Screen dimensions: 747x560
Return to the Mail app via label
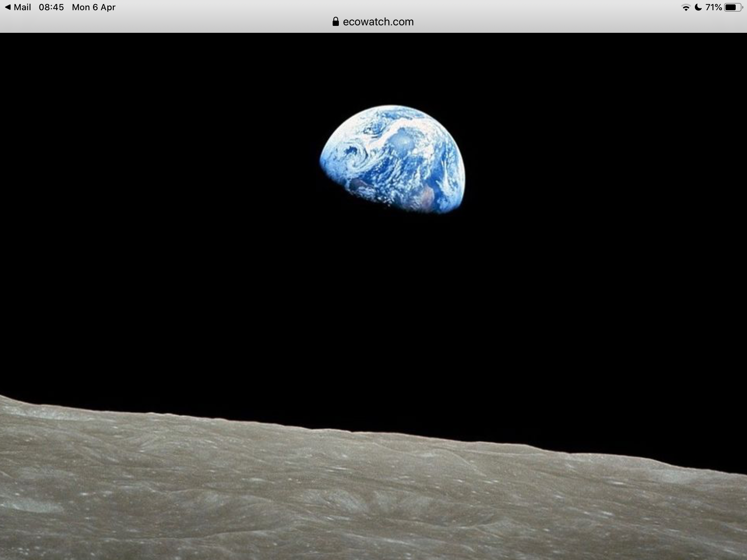[22, 7]
